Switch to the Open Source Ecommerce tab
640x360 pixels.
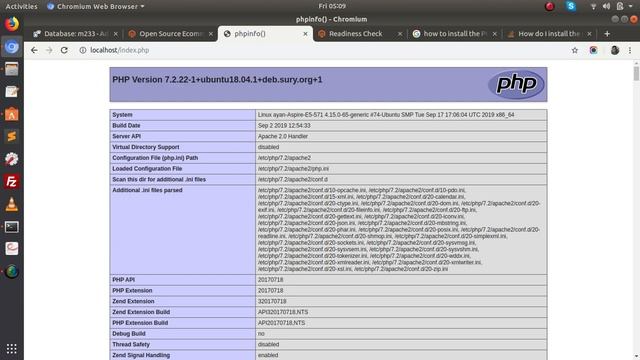tap(170, 34)
